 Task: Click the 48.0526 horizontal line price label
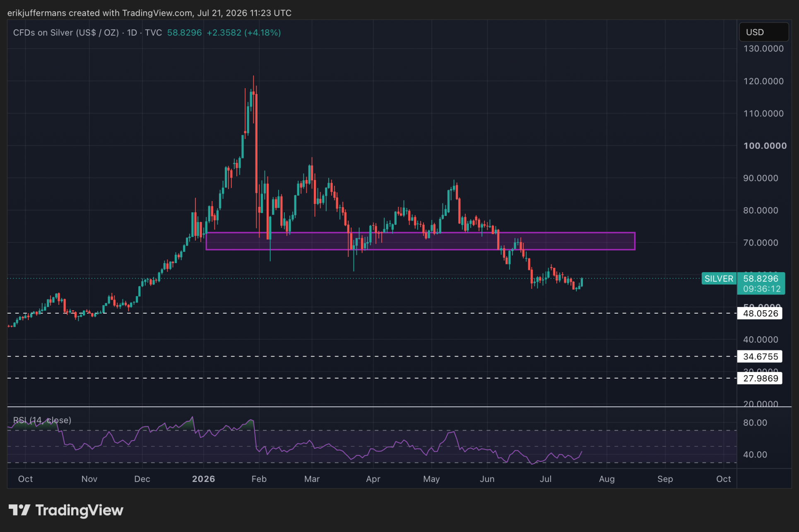click(760, 313)
